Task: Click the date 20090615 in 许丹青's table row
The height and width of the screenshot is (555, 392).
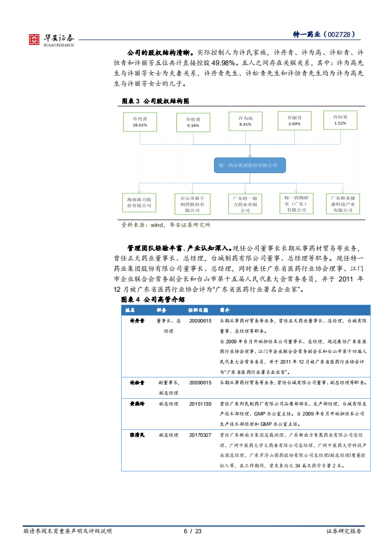Action: [200, 321]
